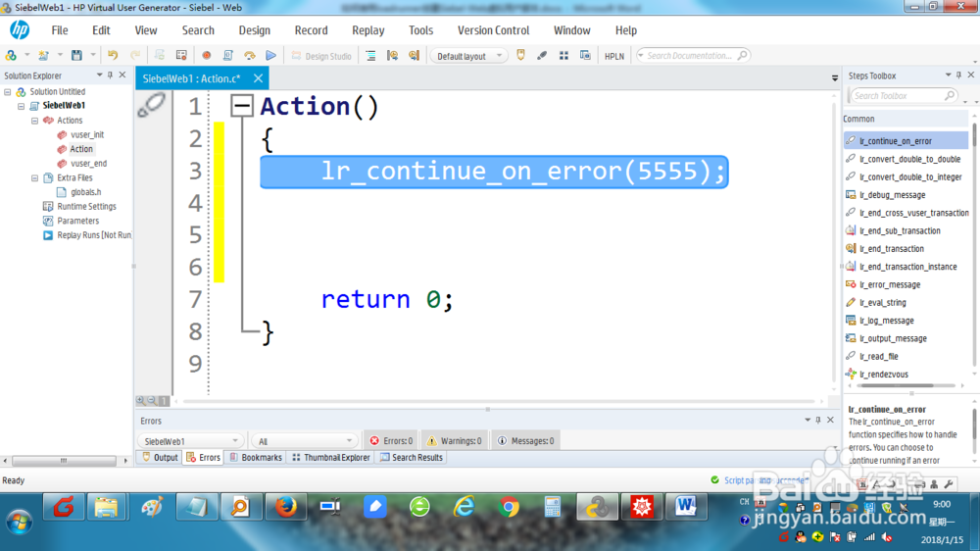Click the Run step by step icon
The image size is (980, 551).
249,56
